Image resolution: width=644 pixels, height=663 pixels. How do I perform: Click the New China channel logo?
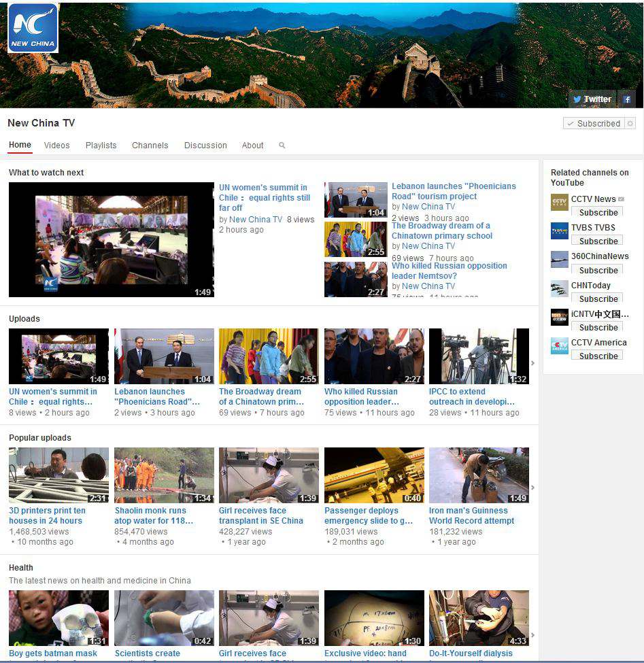pos(33,28)
